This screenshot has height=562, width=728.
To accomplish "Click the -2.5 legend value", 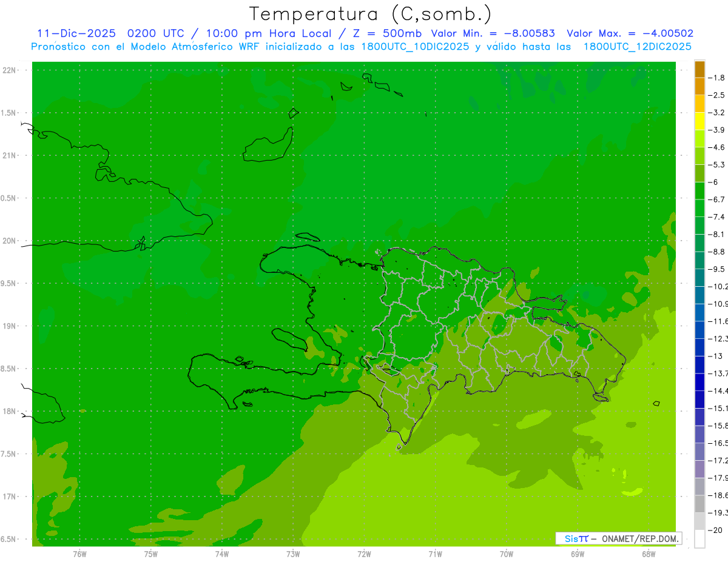I will tap(718, 95).
